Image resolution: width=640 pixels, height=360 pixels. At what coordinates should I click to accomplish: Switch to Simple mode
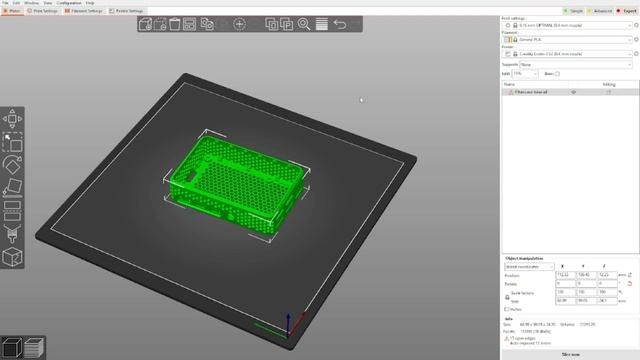pyautogui.click(x=573, y=11)
